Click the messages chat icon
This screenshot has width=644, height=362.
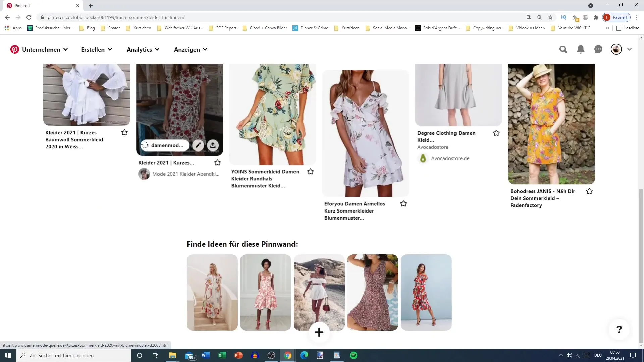[598, 49]
